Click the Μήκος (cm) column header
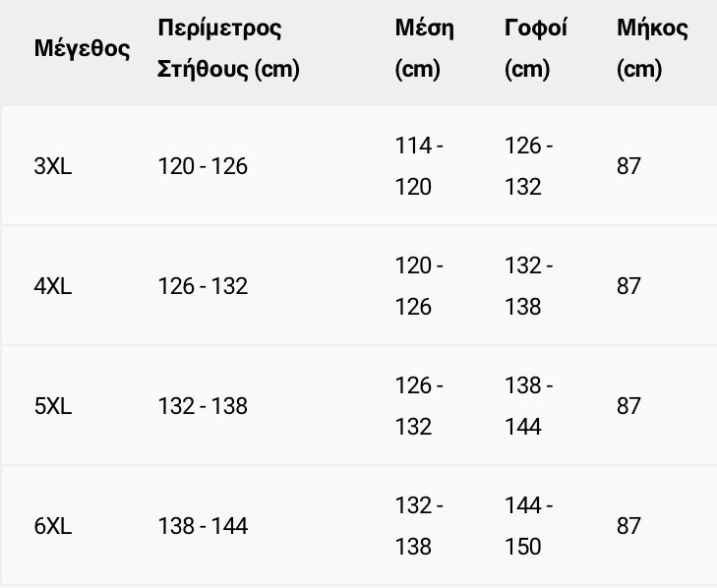 652,48
